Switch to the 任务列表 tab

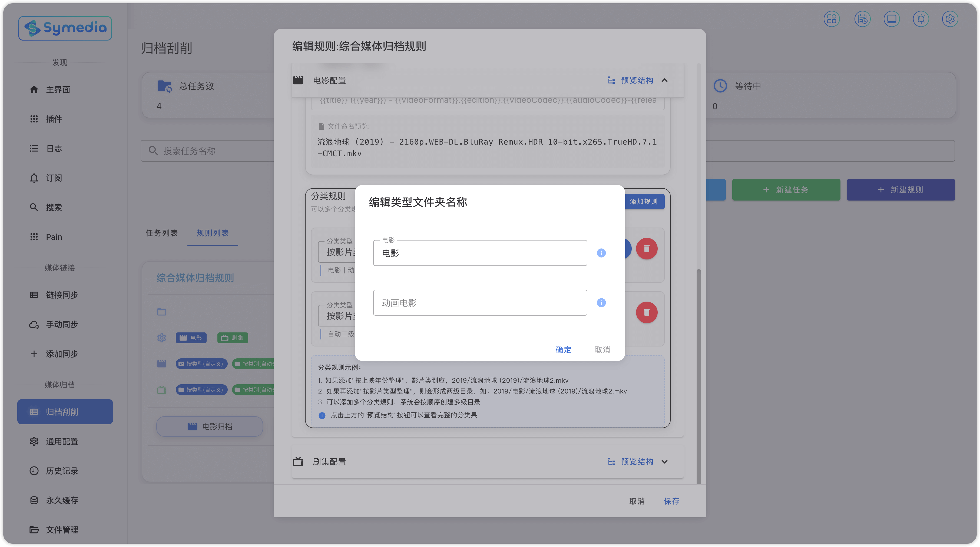coord(162,233)
